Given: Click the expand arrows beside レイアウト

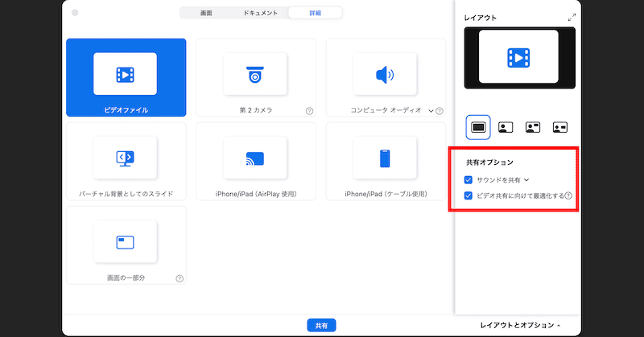Looking at the screenshot, I should tap(572, 18).
